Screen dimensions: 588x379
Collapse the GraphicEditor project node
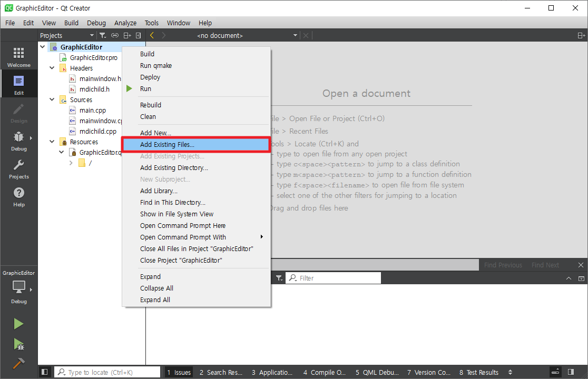click(x=43, y=47)
